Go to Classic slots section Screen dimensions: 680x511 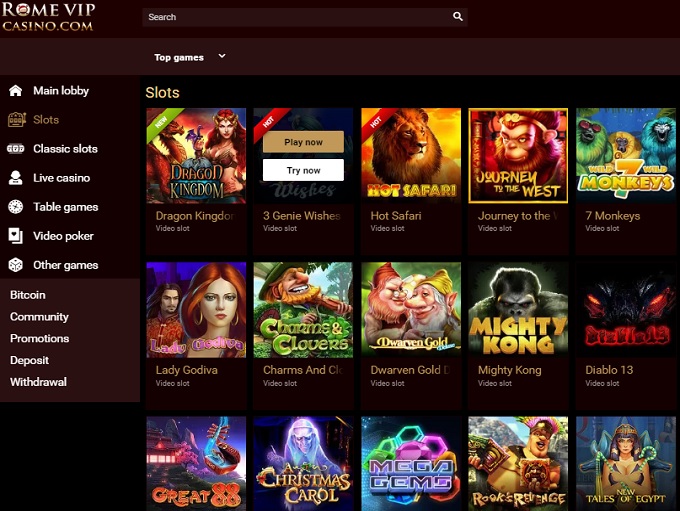(x=65, y=149)
